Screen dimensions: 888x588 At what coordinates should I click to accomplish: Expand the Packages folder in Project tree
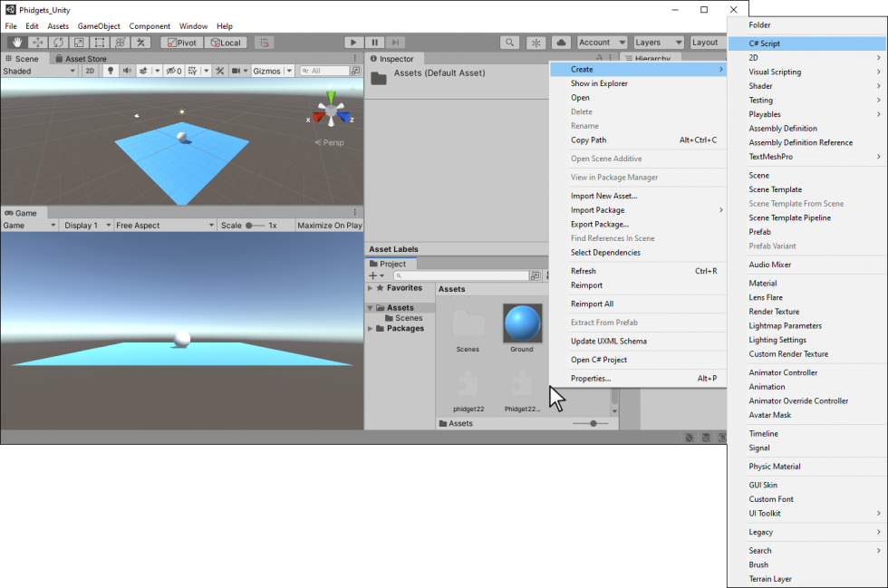(371, 329)
